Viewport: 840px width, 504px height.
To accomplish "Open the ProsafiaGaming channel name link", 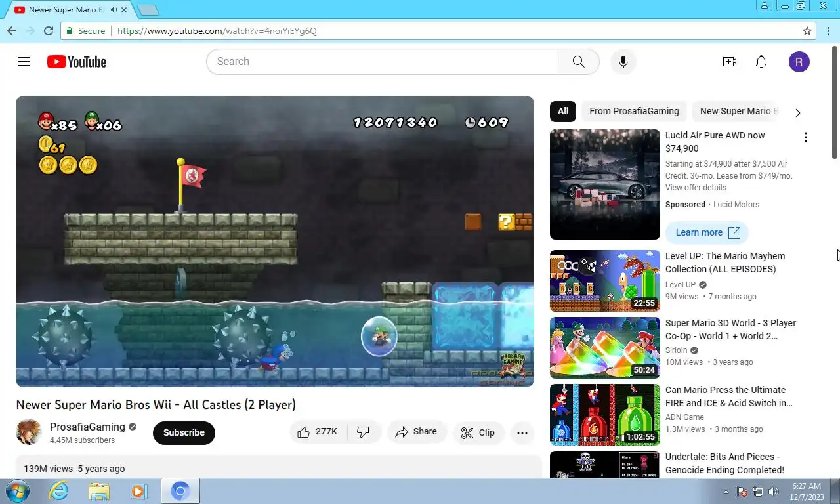I will (87, 427).
